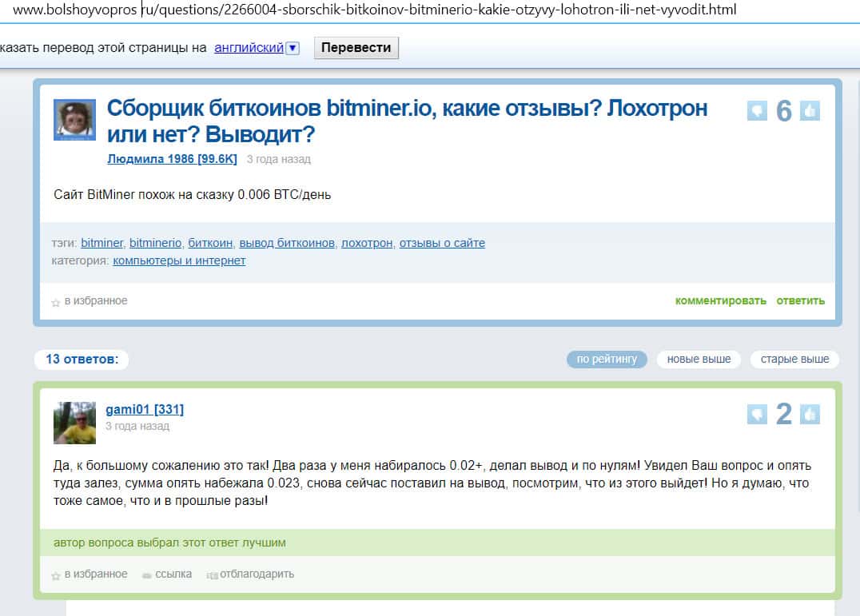Click the ссылка text under answer
The image size is (860, 616).
[x=173, y=574]
